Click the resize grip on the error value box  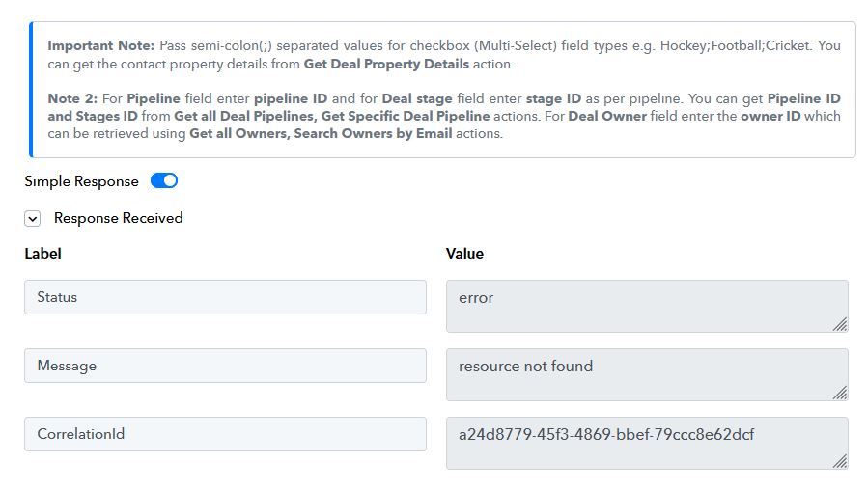pyautogui.click(x=840, y=324)
